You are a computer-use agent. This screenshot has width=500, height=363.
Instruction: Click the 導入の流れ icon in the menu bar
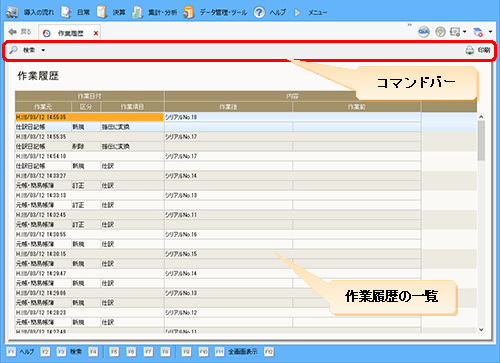[12, 12]
